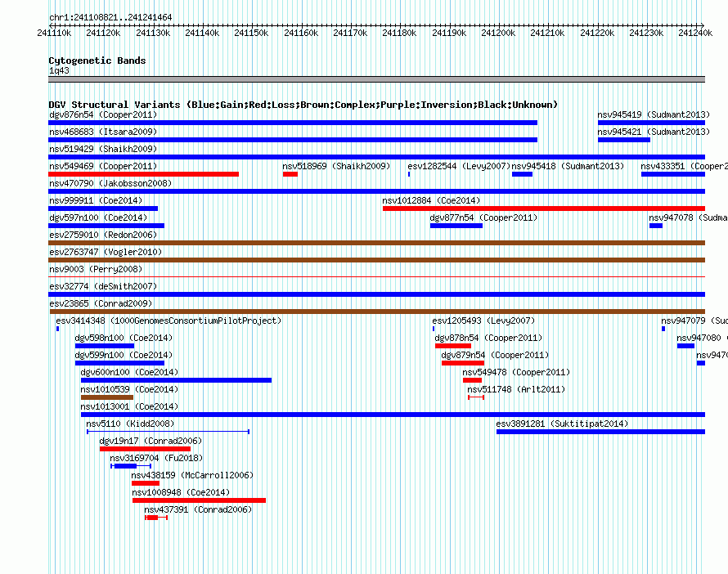Click nsv945419 (Sudmant2013) label
This screenshot has width=728, height=574.
click(x=654, y=114)
